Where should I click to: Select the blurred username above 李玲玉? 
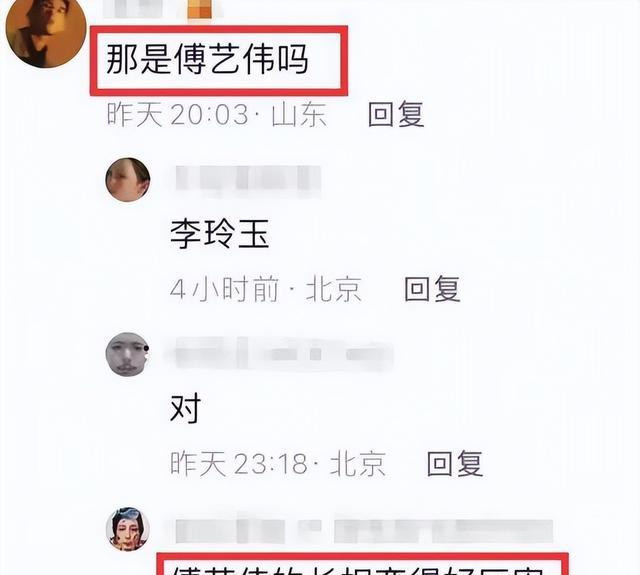[x=248, y=179]
